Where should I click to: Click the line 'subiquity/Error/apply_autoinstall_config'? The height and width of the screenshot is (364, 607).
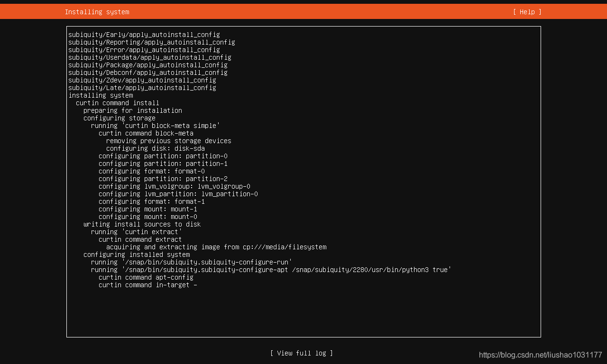tap(144, 50)
